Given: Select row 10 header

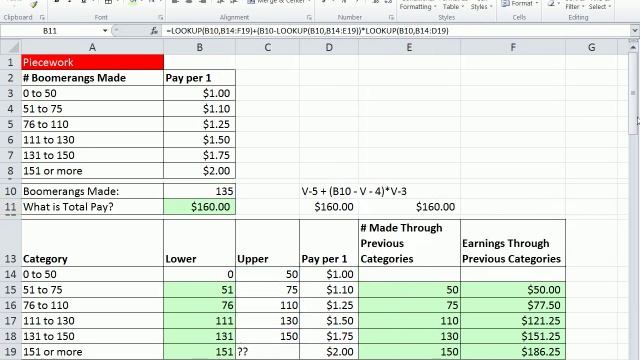Looking at the screenshot, I should (x=10, y=191).
